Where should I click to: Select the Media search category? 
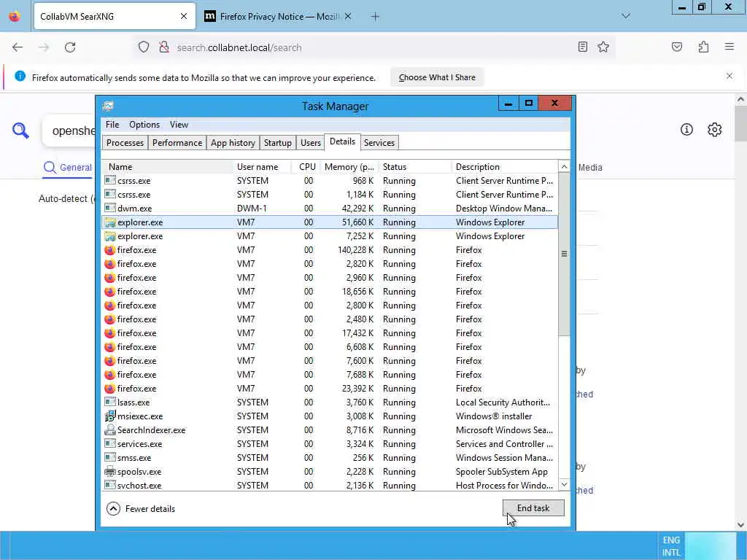589,168
